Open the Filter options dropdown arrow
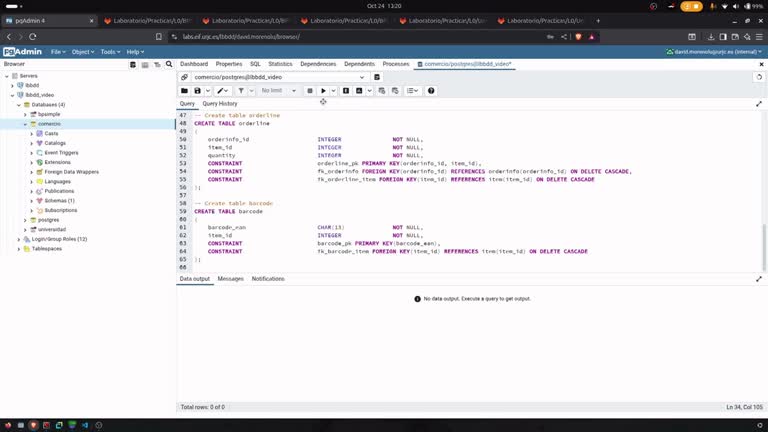Viewport: 768px width, 432px height. click(x=251, y=91)
